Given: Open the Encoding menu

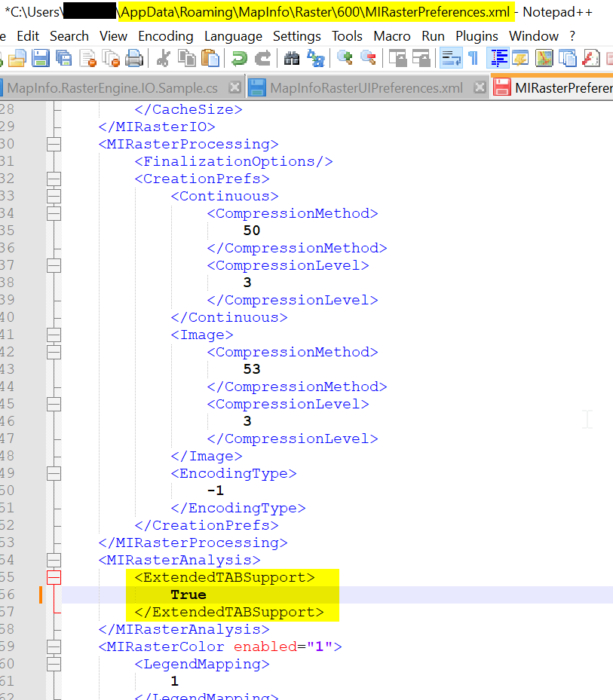Looking at the screenshot, I should pos(166,36).
